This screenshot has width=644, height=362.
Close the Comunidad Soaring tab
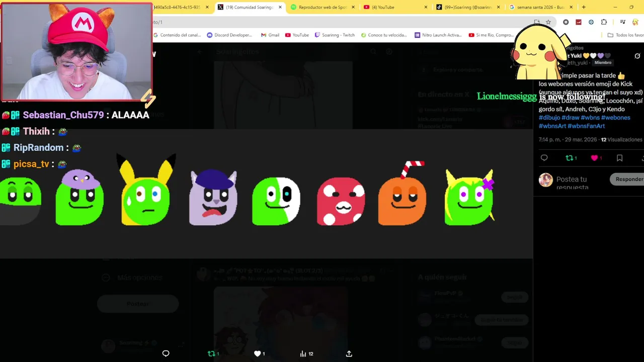(280, 7)
